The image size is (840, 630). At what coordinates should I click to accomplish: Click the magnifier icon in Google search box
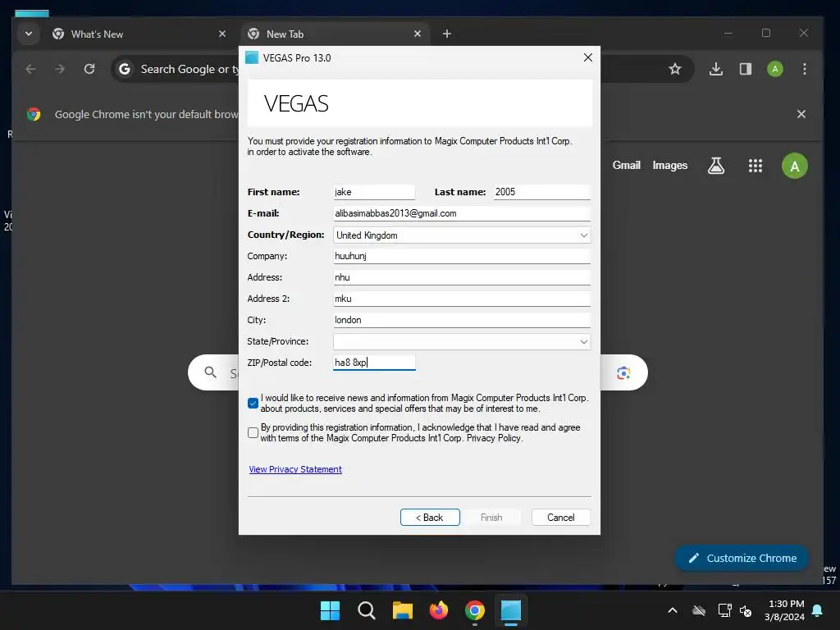coord(211,372)
